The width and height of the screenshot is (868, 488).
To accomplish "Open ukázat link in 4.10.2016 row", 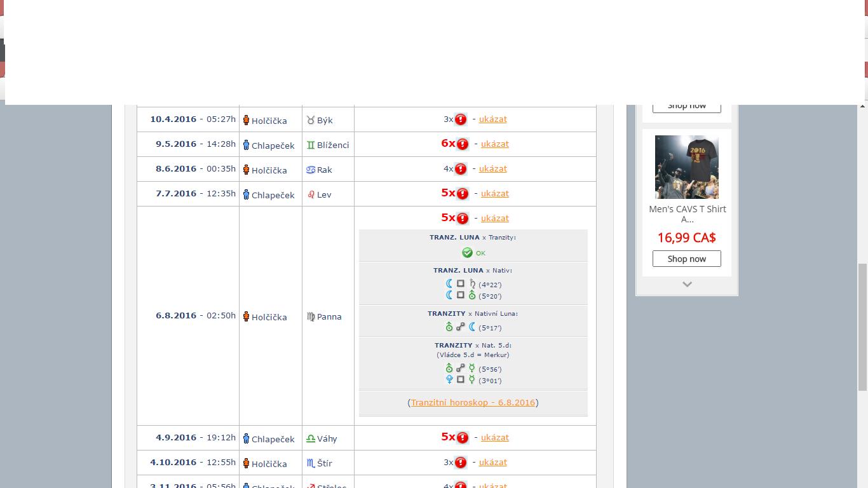I will tap(492, 462).
